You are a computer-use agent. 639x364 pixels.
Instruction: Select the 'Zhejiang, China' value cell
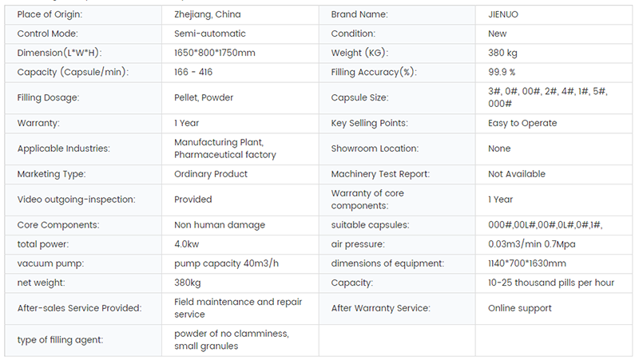coord(207,14)
